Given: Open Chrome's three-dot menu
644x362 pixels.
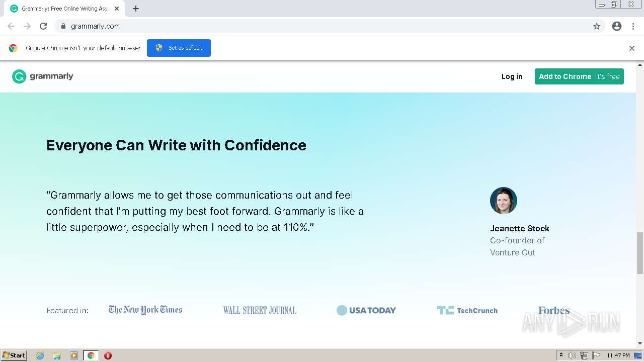Looking at the screenshot, I should click(633, 26).
